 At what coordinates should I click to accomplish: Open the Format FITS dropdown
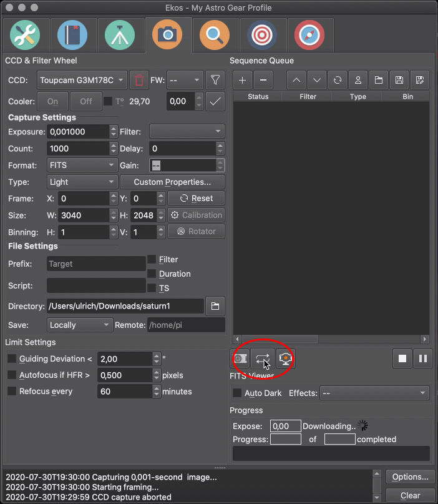click(82, 166)
